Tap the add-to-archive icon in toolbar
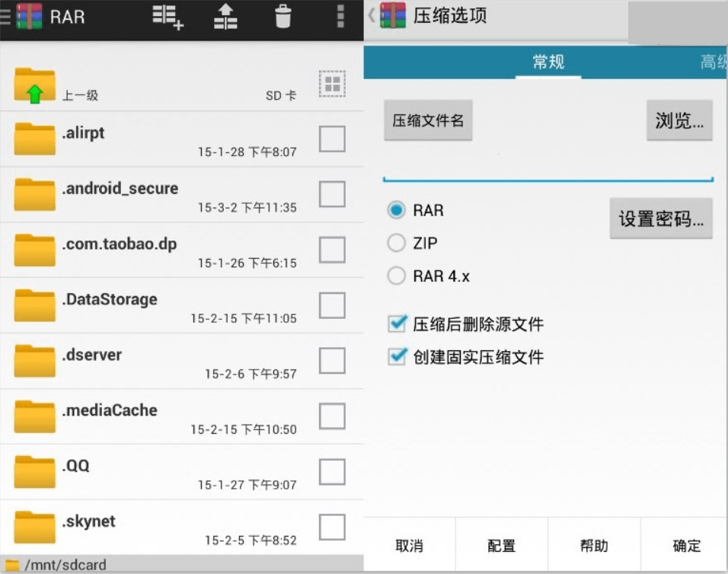This screenshot has height=574, width=728. coord(168,17)
